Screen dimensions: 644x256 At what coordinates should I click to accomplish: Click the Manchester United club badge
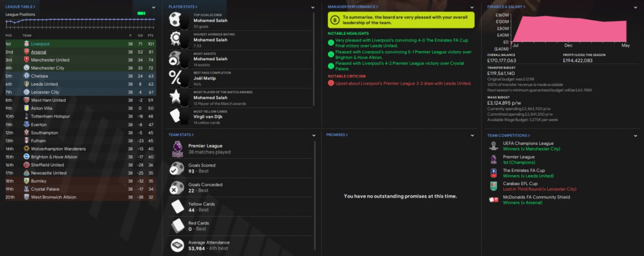point(26,60)
